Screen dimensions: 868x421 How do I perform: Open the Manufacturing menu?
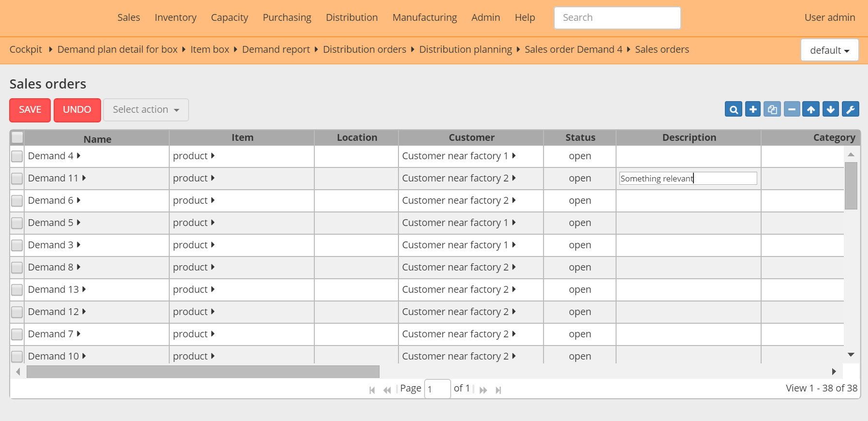click(424, 17)
